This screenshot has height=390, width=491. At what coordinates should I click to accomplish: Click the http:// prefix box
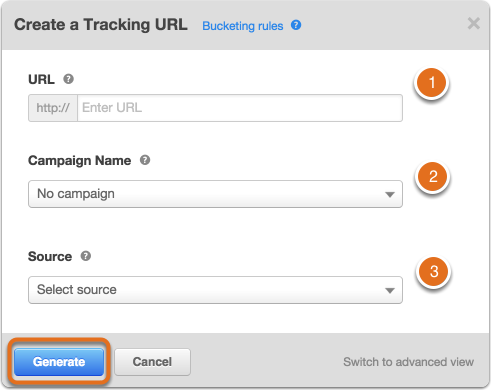click(x=53, y=108)
